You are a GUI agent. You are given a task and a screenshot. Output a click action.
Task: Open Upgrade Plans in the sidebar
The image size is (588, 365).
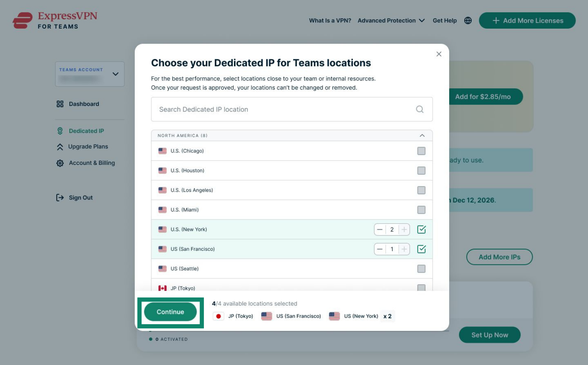click(88, 147)
